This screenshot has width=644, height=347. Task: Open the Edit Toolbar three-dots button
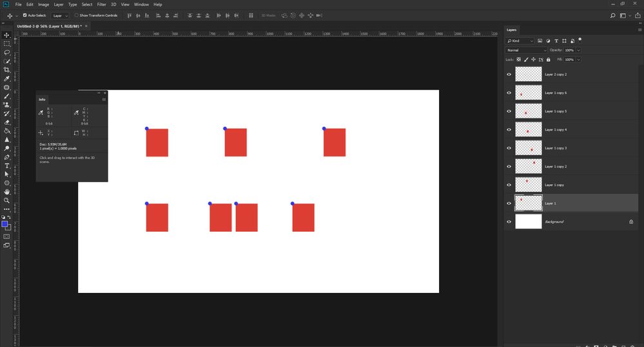coord(6,209)
